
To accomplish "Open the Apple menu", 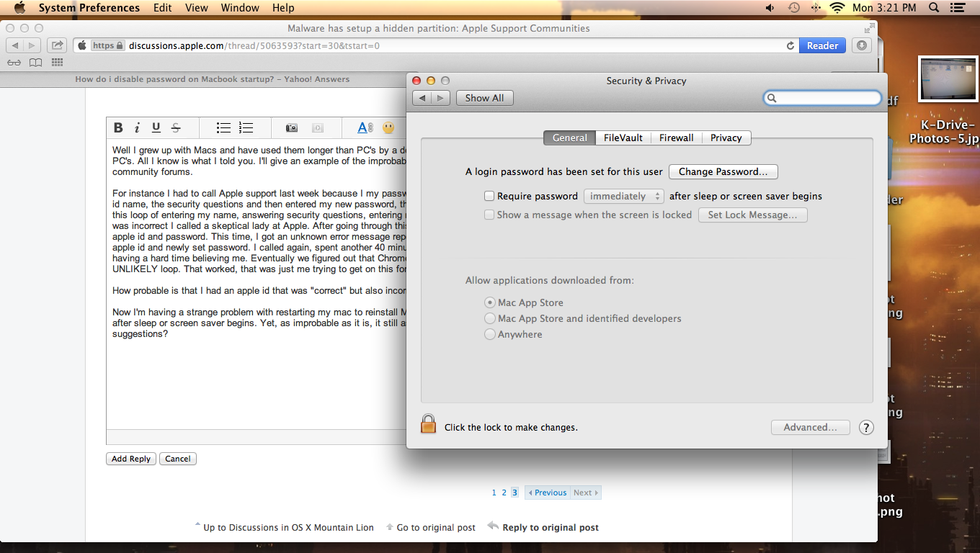I will click(x=19, y=8).
